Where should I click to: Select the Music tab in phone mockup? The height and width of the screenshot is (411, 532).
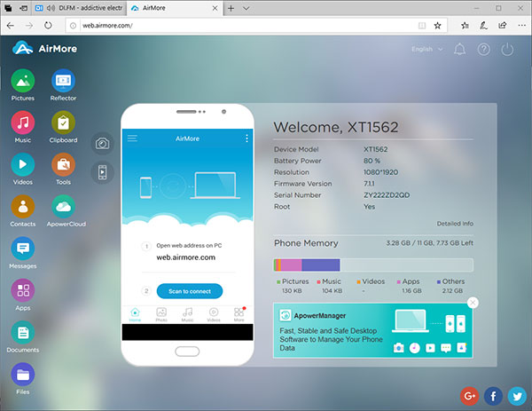coord(187,315)
